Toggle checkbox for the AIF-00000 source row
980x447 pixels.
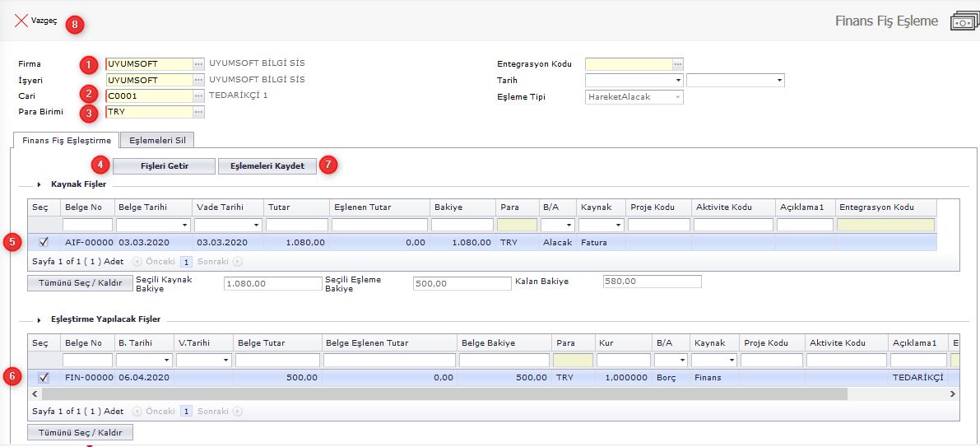(x=44, y=242)
